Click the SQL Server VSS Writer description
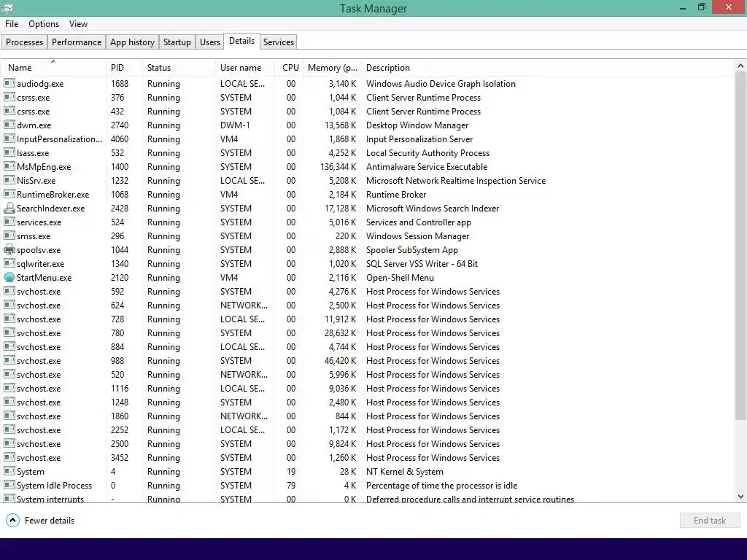Viewport: 747px width, 560px height. point(422,263)
